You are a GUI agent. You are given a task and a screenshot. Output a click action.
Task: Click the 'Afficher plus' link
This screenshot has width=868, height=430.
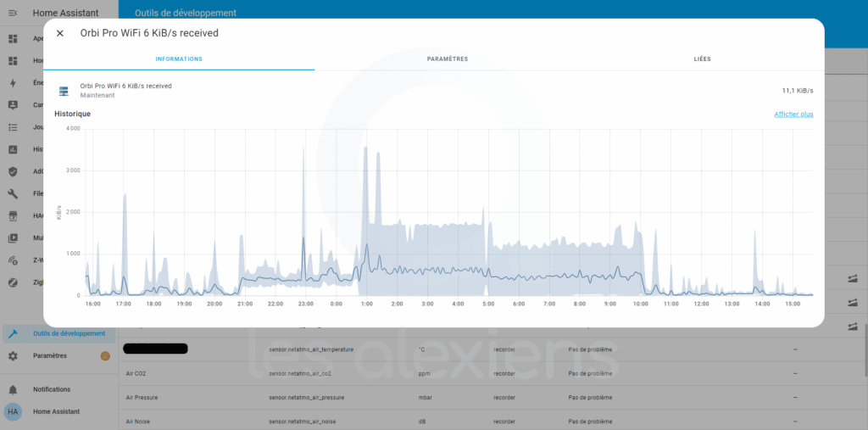point(793,114)
